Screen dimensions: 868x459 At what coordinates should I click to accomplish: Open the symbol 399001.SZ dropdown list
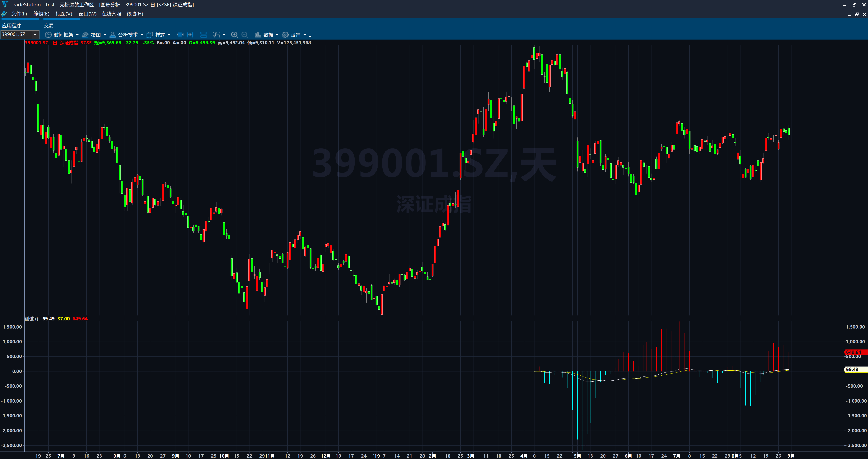click(35, 35)
